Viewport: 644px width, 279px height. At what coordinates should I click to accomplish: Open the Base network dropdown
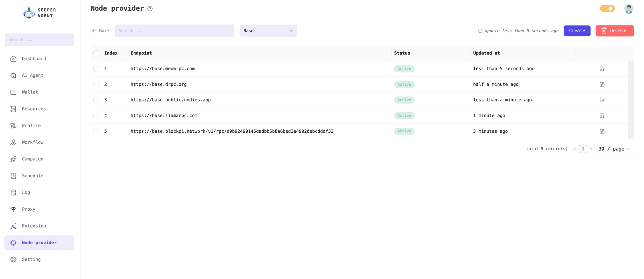point(268,31)
